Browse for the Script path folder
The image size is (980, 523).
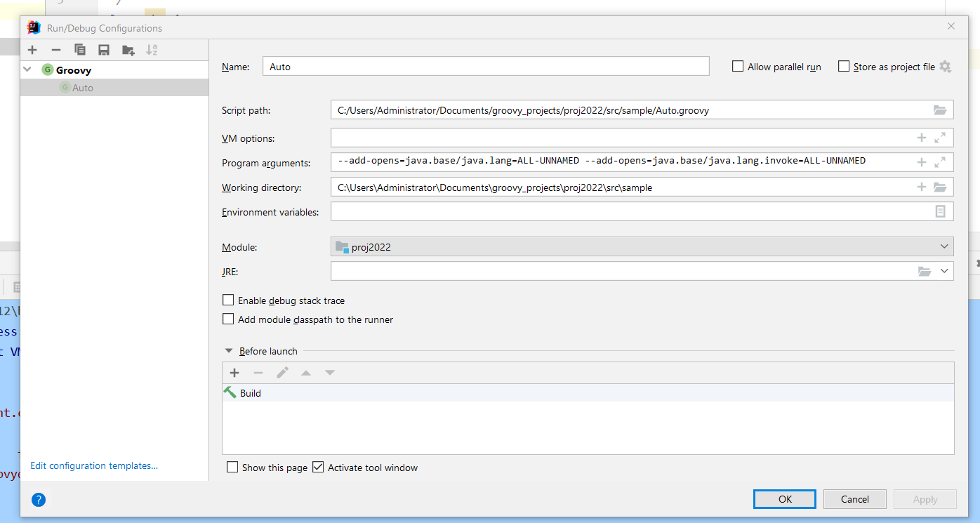pyautogui.click(x=940, y=110)
